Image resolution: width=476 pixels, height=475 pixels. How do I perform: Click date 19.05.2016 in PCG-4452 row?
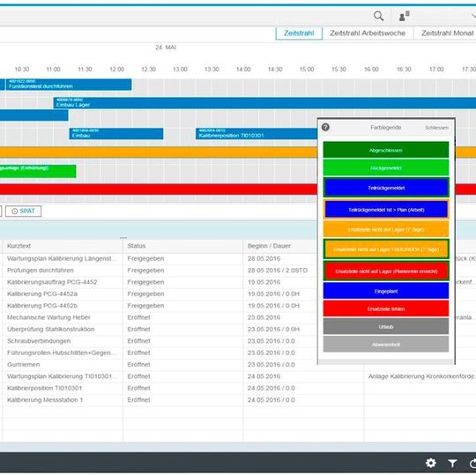pos(264,282)
